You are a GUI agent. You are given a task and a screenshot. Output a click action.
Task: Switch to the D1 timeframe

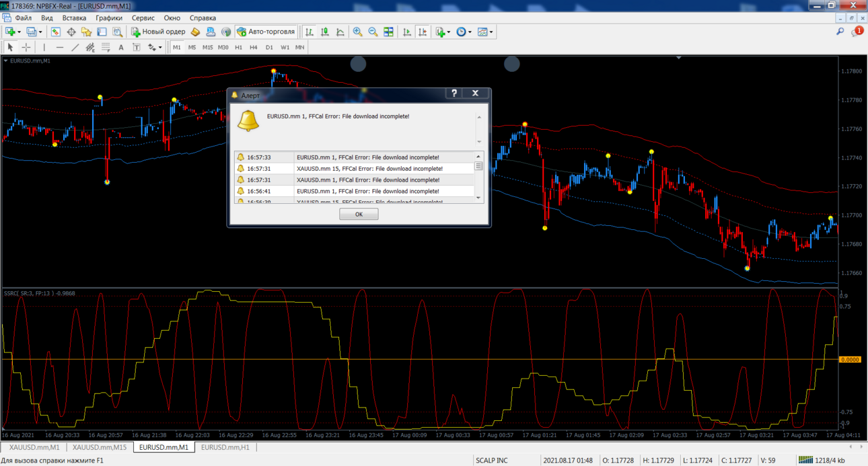(x=269, y=47)
